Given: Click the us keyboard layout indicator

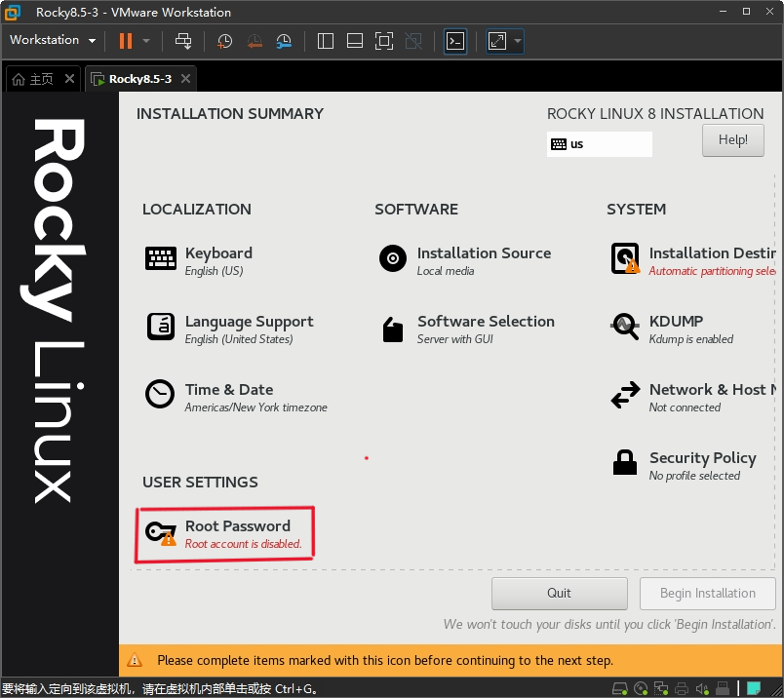Looking at the screenshot, I should [x=599, y=144].
